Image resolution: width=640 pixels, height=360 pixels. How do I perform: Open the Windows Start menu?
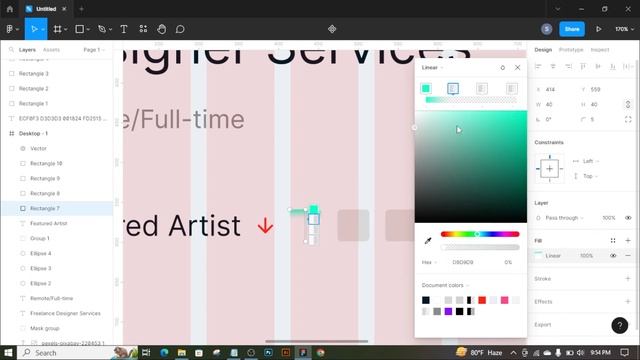pos(8,353)
